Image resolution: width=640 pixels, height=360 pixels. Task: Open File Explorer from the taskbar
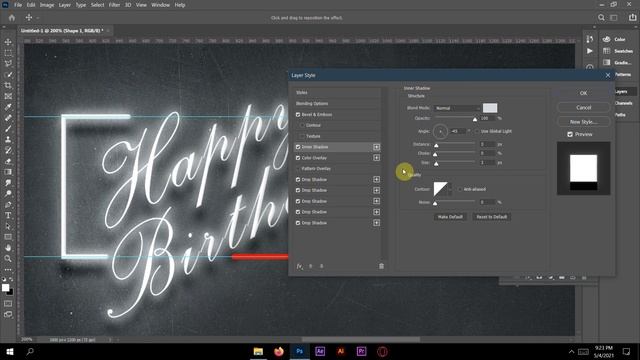click(258, 351)
